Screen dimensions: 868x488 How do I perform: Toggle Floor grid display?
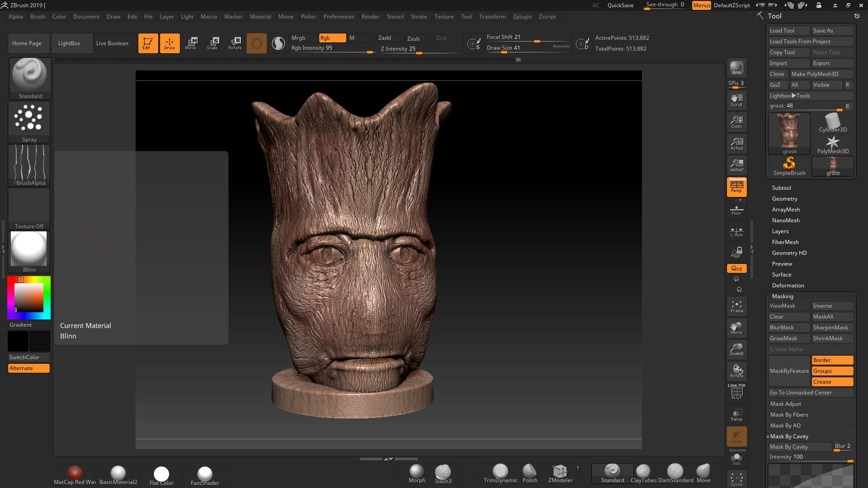click(x=736, y=209)
